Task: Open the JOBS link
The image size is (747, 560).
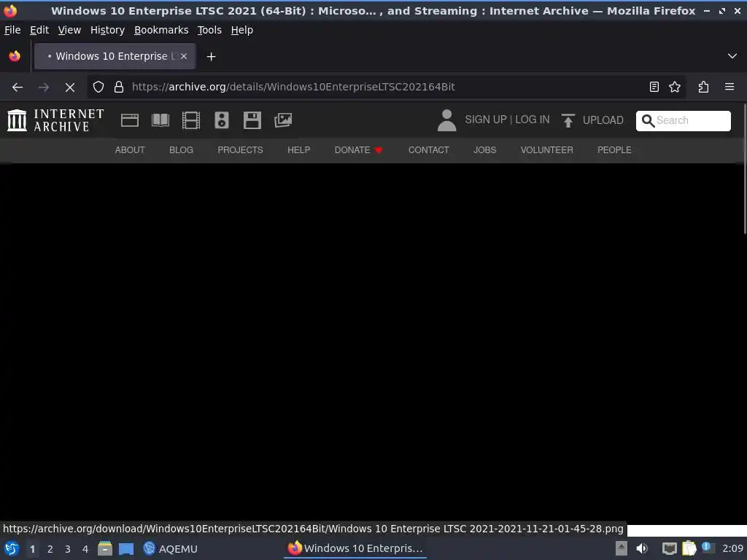Action: pyautogui.click(x=484, y=150)
